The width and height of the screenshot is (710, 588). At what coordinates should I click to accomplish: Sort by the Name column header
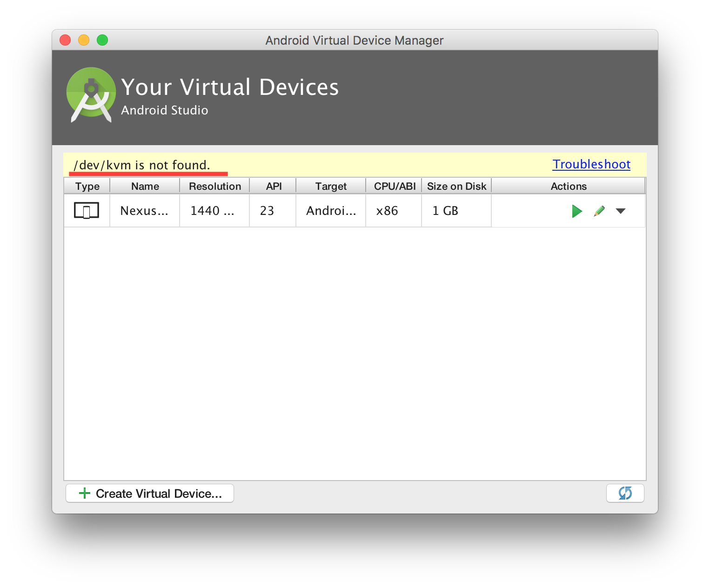[145, 186]
